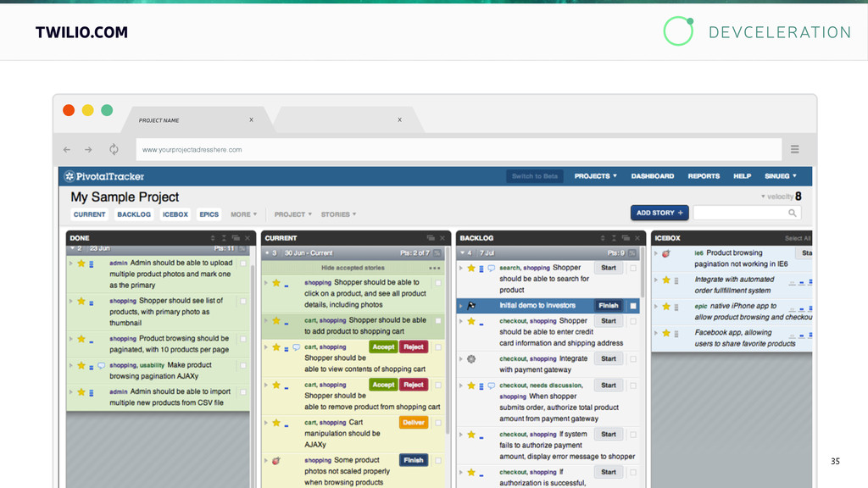Click the flag icon on 'Initial demo to investors'
868x488 pixels.
(471, 305)
